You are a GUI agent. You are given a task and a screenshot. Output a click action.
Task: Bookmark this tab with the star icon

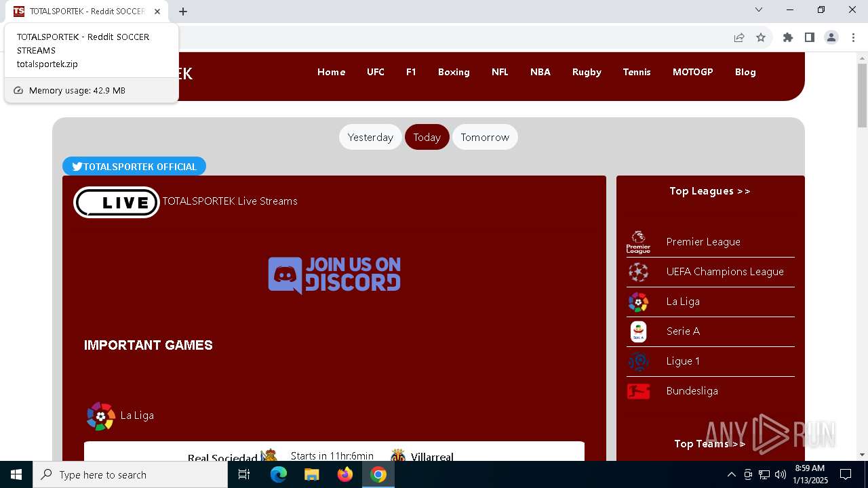[x=761, y=37]
